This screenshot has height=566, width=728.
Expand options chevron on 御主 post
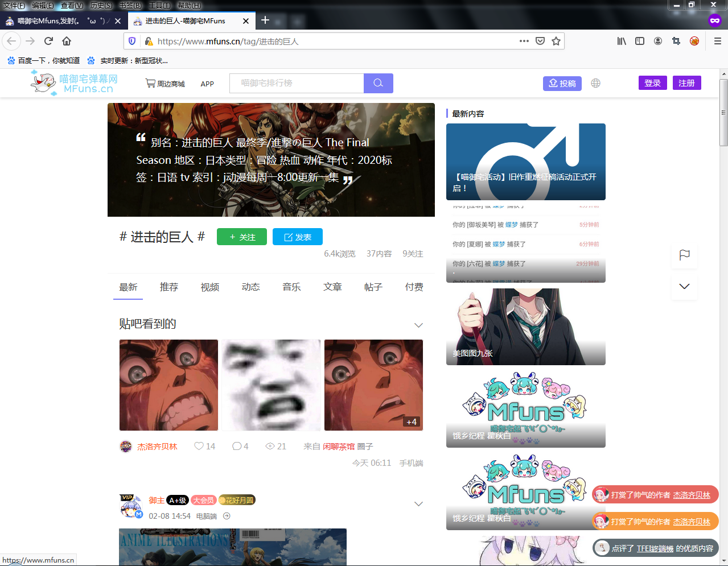(x=418, y=503)
